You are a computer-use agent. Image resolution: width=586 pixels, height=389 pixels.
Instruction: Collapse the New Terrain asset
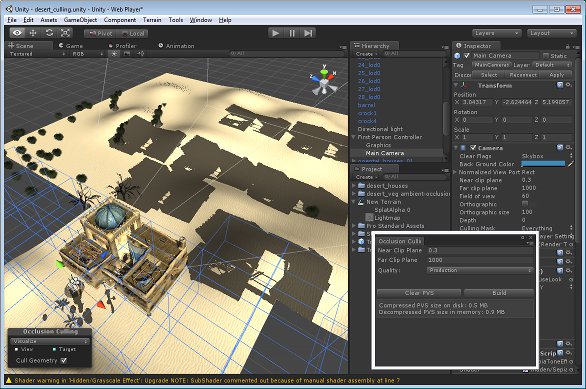coord(354,201)
